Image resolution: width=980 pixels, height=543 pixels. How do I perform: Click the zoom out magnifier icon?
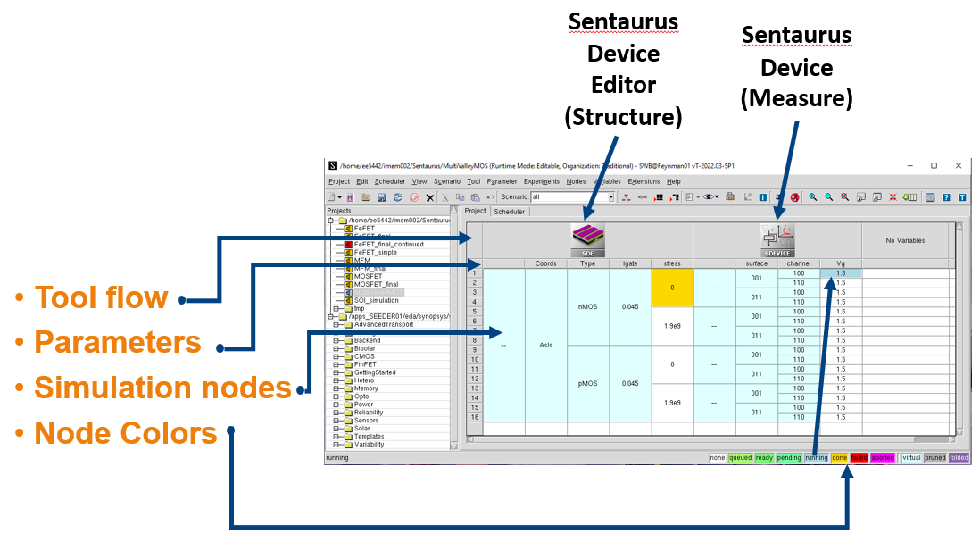829,196
